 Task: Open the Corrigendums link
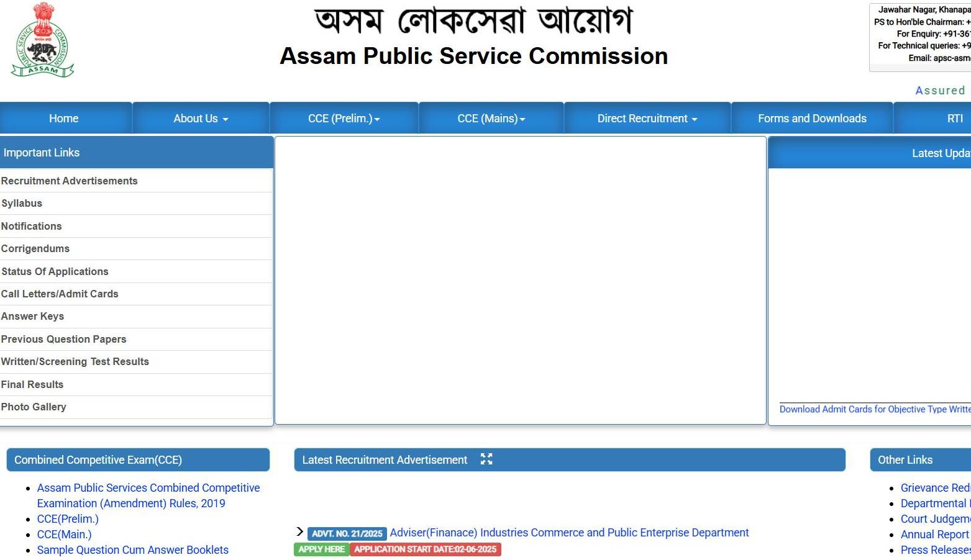[35, 248]
